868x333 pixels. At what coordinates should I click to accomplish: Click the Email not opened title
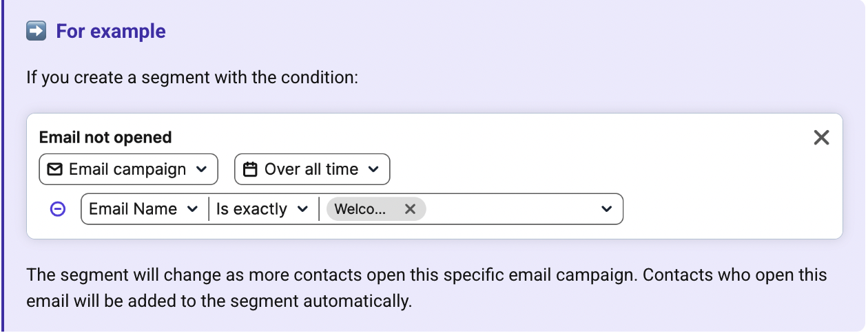coord(105,138)
